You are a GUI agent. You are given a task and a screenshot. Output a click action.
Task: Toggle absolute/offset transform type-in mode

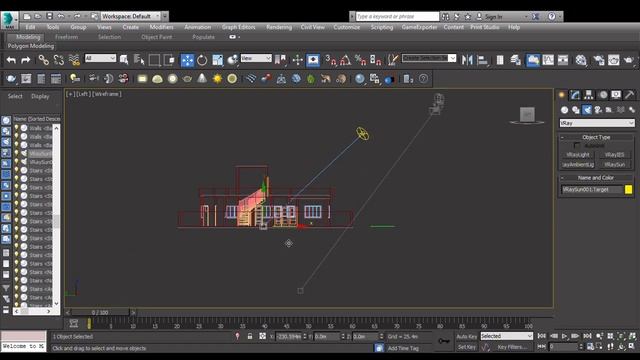[x=262, y=336]
